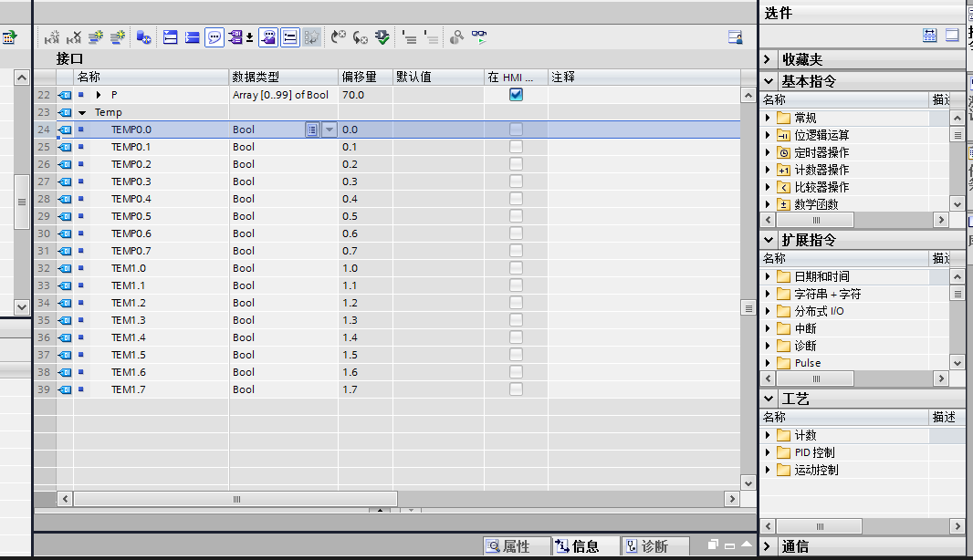This screenshot has height=560, width=973.
Task: Collapse the 工艺 section
Action: 769,399
